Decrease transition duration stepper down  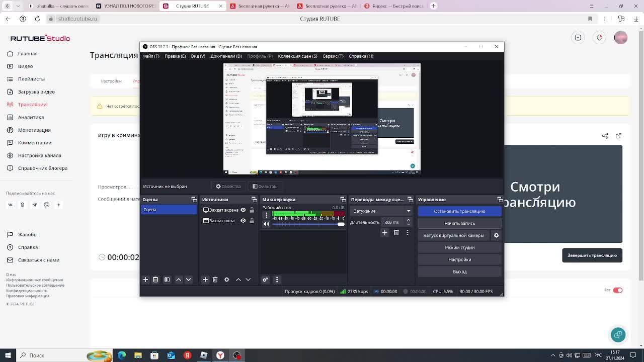408,224
